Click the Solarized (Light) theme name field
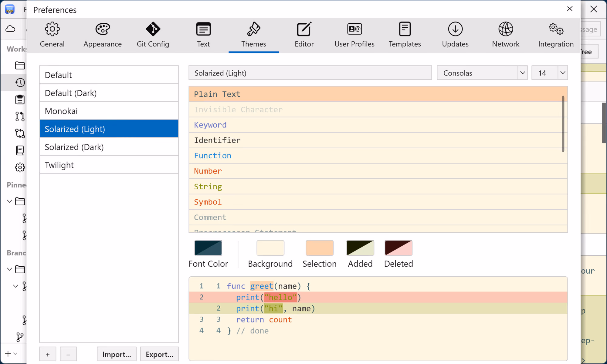The width and height of the screenshot is (607, 364). click(310, 73)
